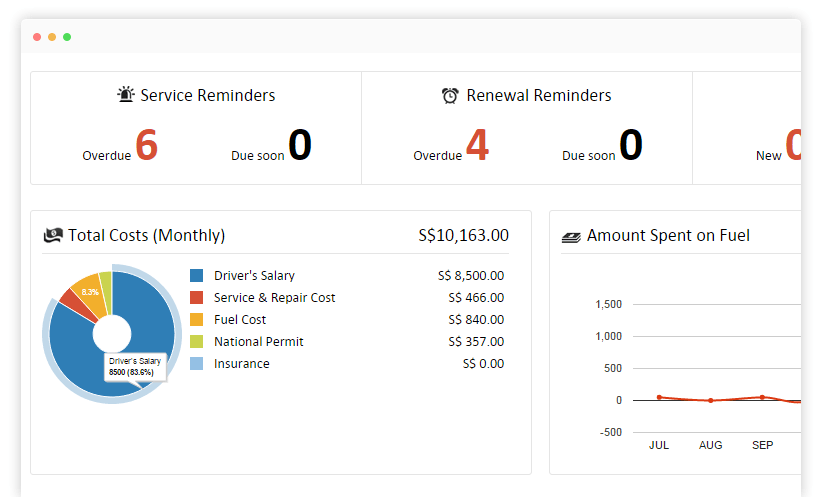Open the overdue renewal reminders count 4

(478, 145)
